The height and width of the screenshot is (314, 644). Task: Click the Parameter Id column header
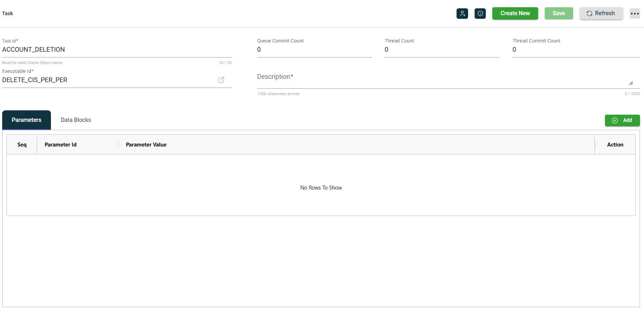[x=61, y=145]
